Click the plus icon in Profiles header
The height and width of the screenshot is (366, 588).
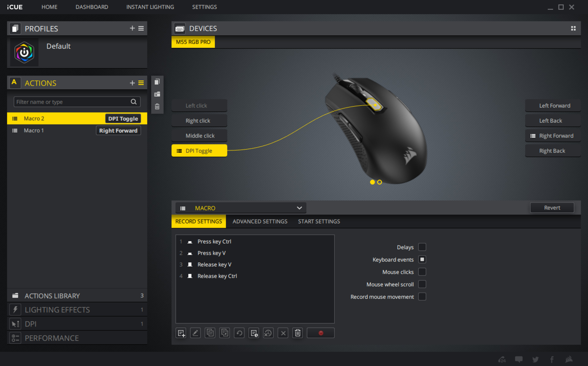click(x=132, y=28)
